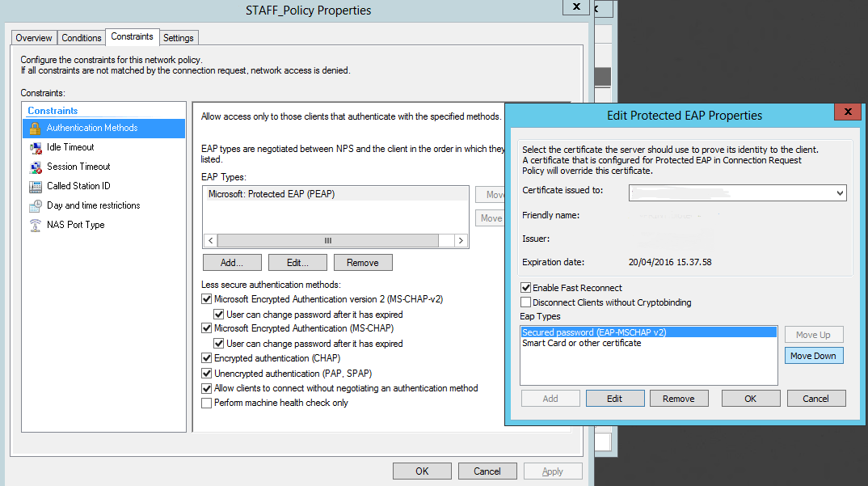Toggle password change option under MS-CHAP
868x486 pixels.
pos(219,344)
